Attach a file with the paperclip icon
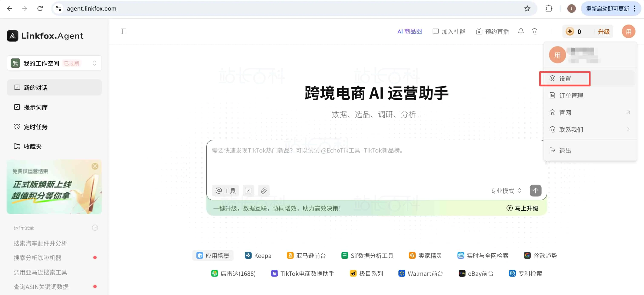This screenshot has height=295, width=644. click(x=264, y=190)
